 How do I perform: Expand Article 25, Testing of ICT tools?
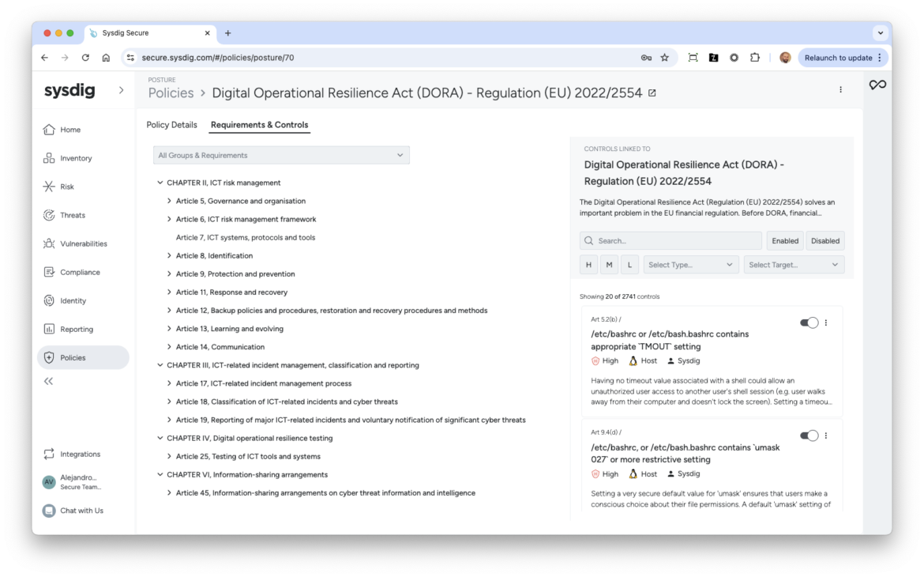(x=169, y=457)
